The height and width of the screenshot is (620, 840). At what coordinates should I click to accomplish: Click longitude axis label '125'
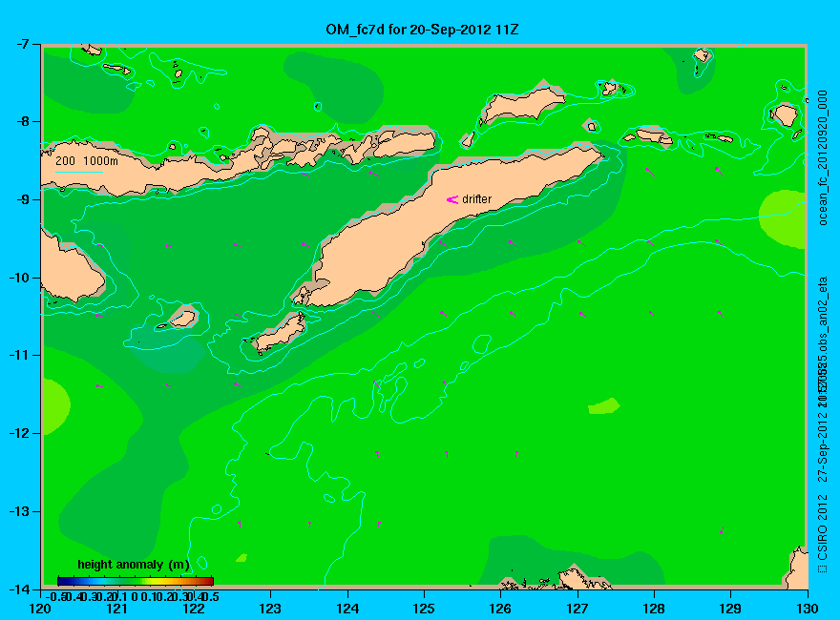424,609
